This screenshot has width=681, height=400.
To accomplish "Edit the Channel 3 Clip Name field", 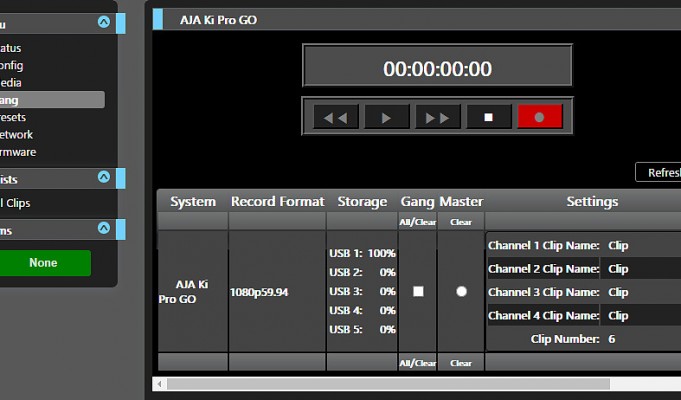I will tap(641, 292).
